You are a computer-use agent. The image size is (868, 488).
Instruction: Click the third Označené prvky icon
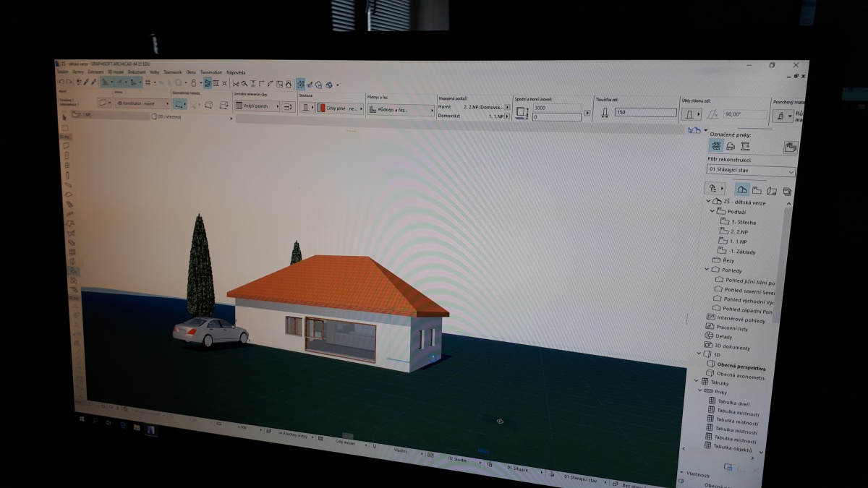(x=744, y=146)
